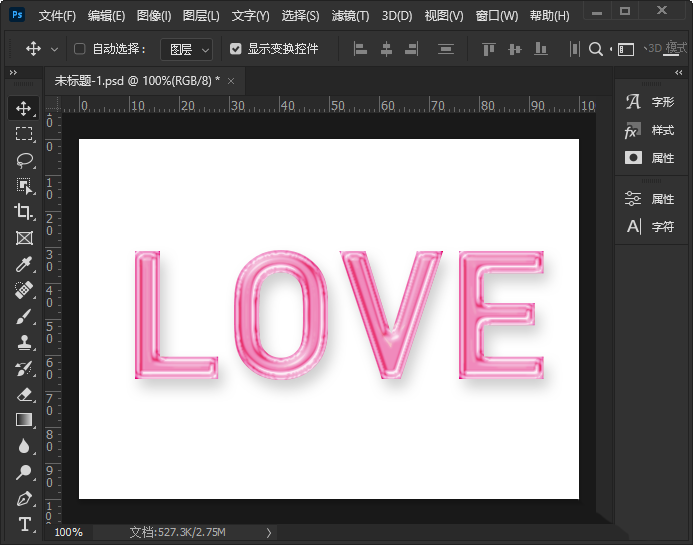
Task: Align bottom edges in options bar
Action: 541,49
